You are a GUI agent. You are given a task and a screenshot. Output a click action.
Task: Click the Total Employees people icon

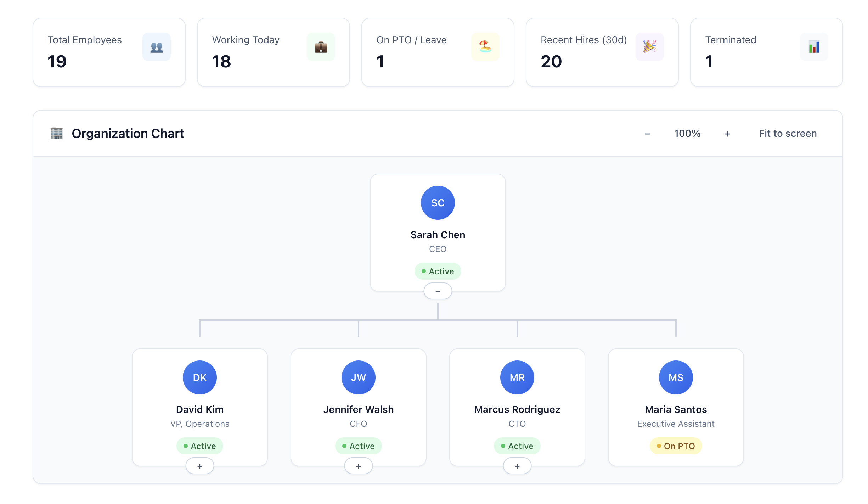(x=157, y=47)
